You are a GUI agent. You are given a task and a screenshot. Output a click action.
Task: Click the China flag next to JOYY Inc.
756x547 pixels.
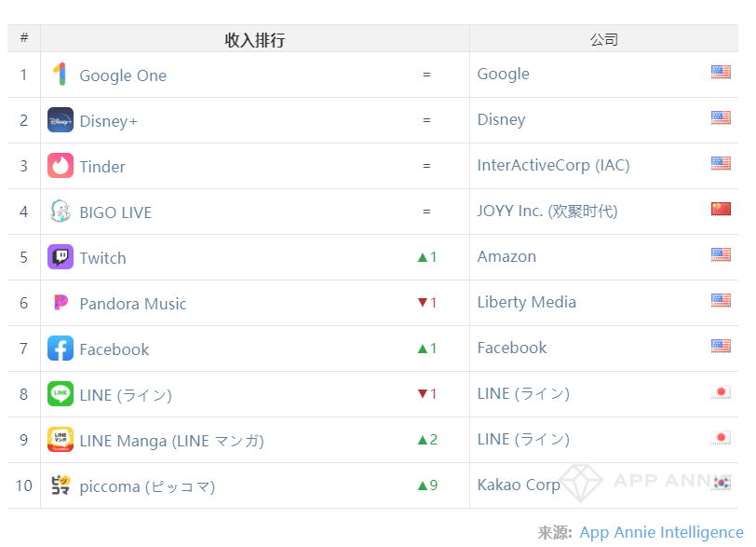tap(721, 210)
